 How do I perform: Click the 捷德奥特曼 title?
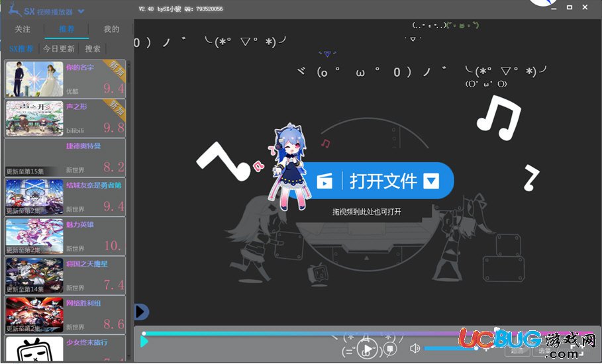pos(83,146)
